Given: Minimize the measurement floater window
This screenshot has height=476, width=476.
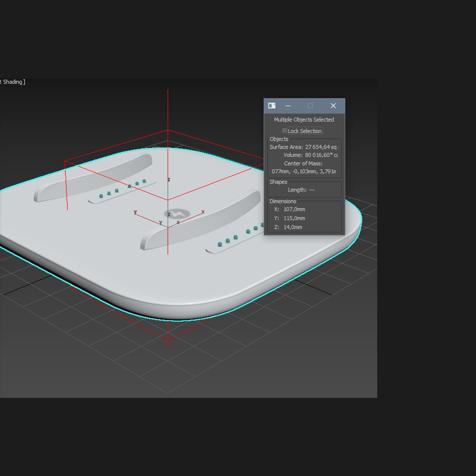Looking at the screenshot, I should (288, 106).
